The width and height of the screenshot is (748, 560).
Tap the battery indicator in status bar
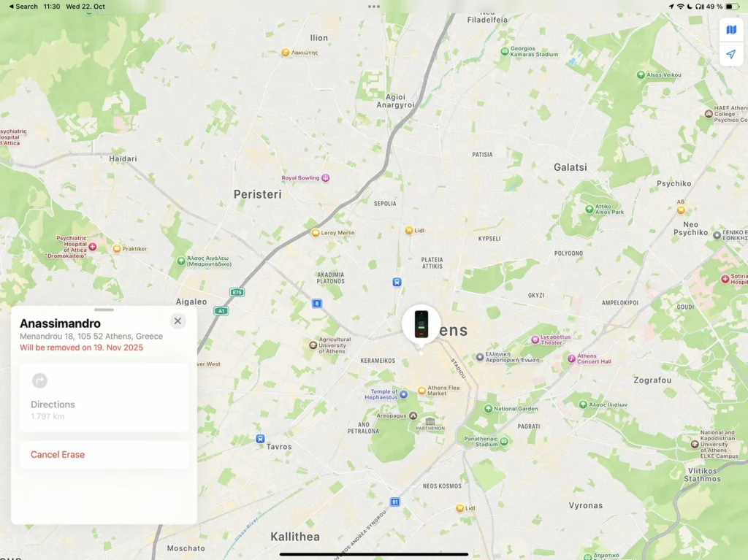732,7
